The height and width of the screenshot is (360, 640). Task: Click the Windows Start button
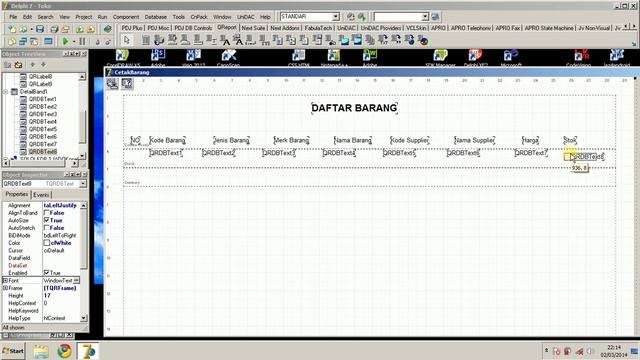(13, 351)
